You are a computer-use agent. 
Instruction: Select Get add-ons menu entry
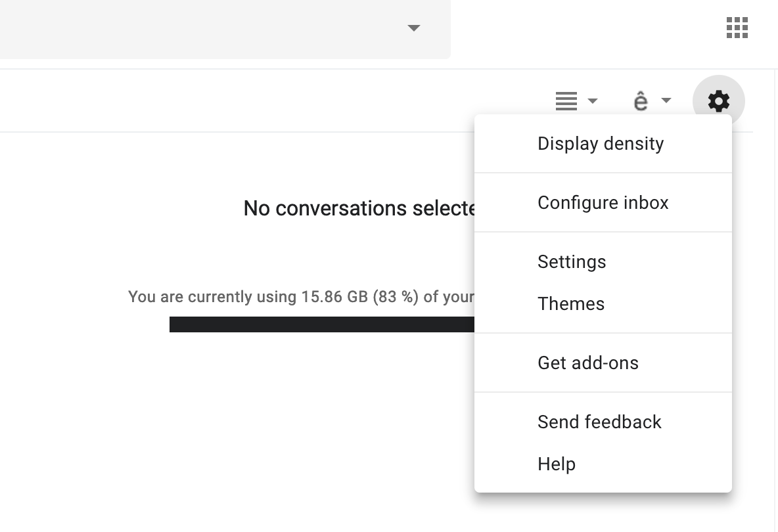[x=587, y=363]
